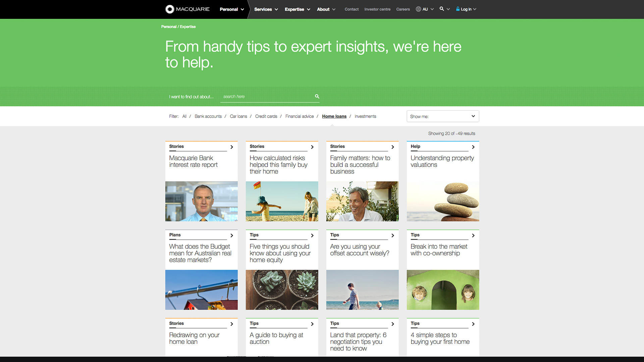Image resolution: width=644 pixels, height=362 pixels.
Task: Open the father walking on beach thumbnail
Action: click(x=362, y=290)
